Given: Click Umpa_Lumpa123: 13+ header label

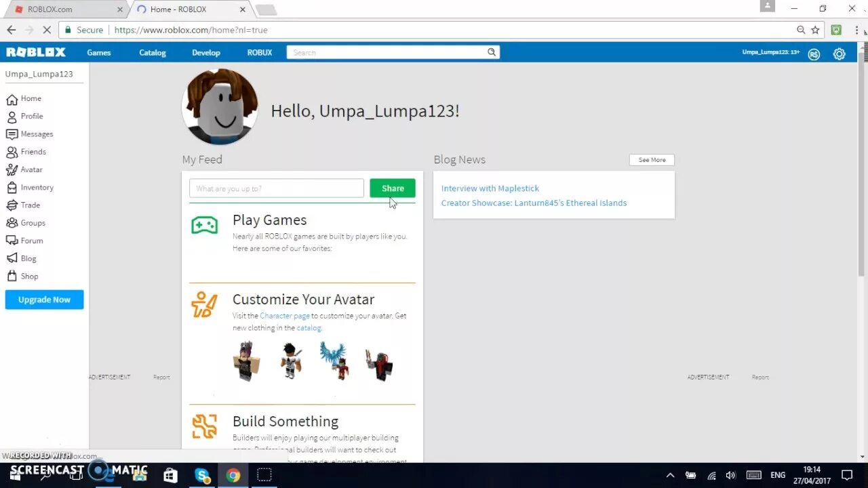Looking at the screenshot, I should (x=771, y=52).
